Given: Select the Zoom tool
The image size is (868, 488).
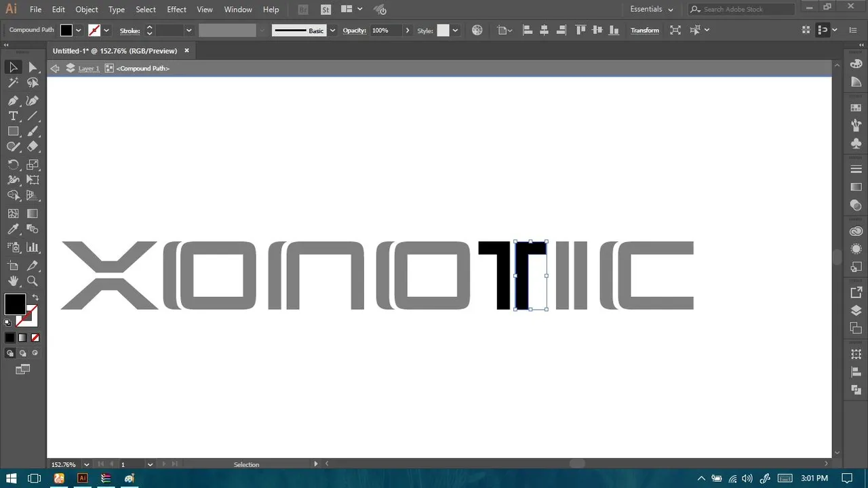Looking at the screenshot, I should click(x=33, y=281).
